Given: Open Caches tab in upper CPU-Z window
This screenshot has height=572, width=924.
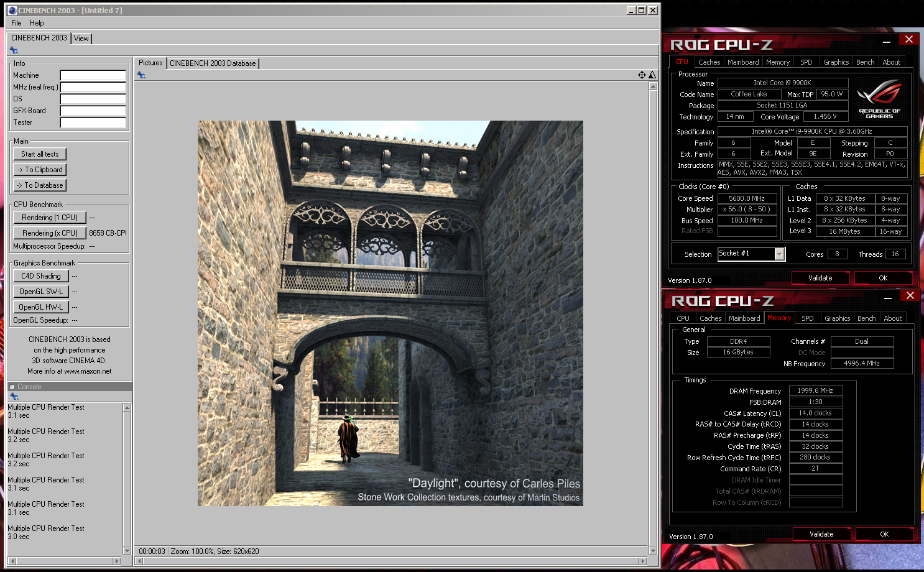Looking at the screenshot, I should point(709,62).
